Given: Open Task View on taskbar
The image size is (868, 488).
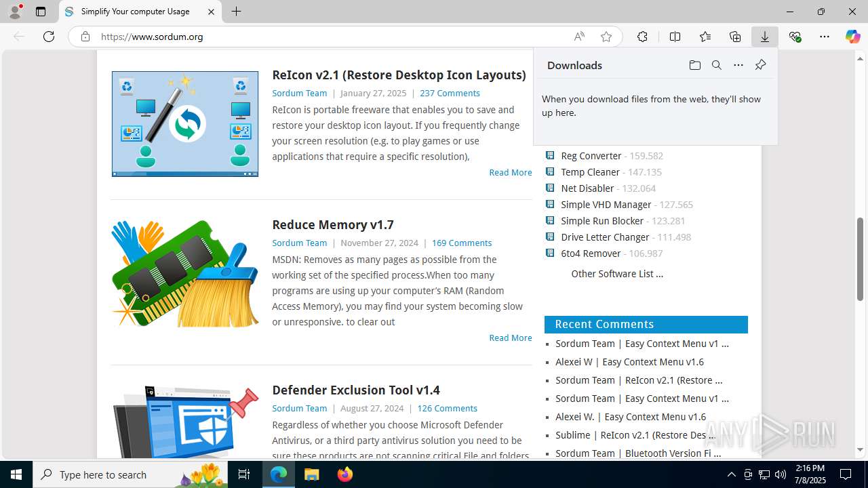Looking at the screenshot, I should click(245, 474).
